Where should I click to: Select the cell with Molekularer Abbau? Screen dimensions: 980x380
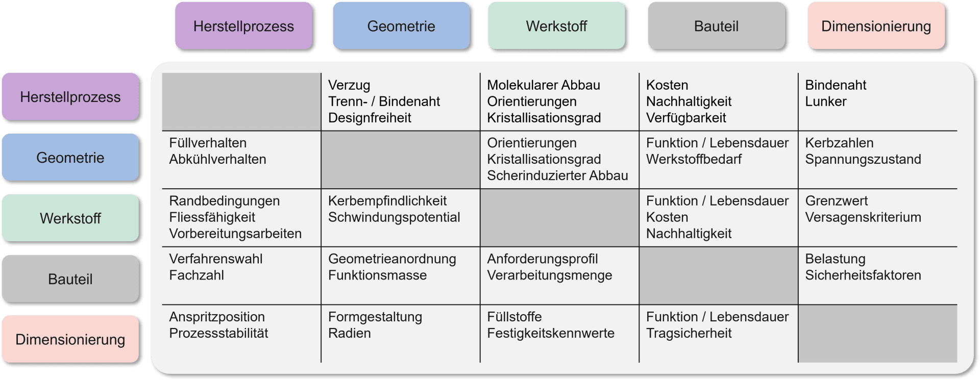tap(559, 102)
